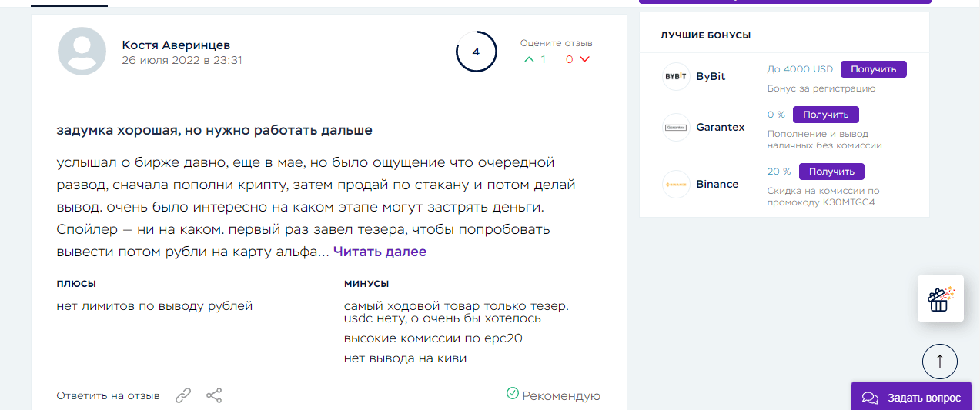The width and height of the screenshot is (980, 410).
Task: Open the Binance exchange name link
Action: point(717,185)
